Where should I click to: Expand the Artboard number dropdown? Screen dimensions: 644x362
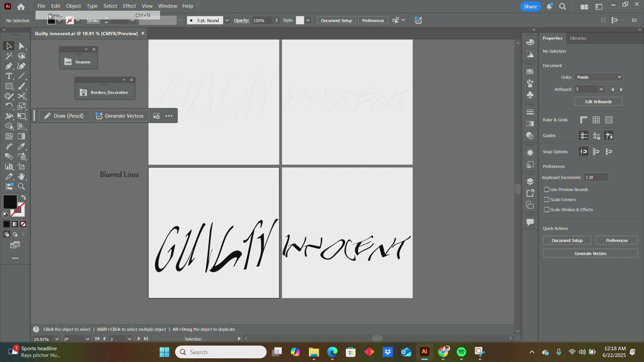click(601, 89)
